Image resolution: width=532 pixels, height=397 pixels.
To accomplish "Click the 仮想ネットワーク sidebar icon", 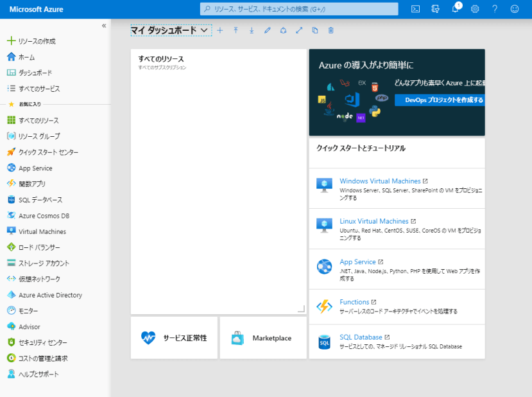I will click(11, 278).
